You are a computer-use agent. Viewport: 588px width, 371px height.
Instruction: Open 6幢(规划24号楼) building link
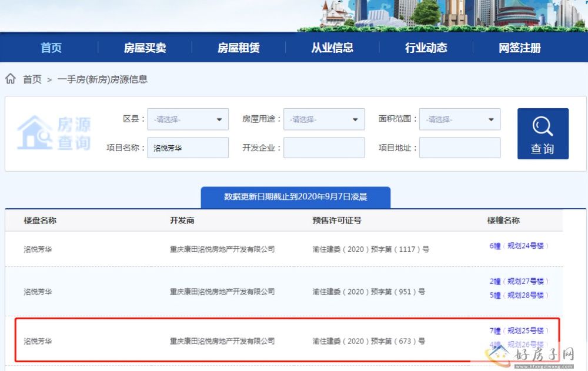[519, 246]
